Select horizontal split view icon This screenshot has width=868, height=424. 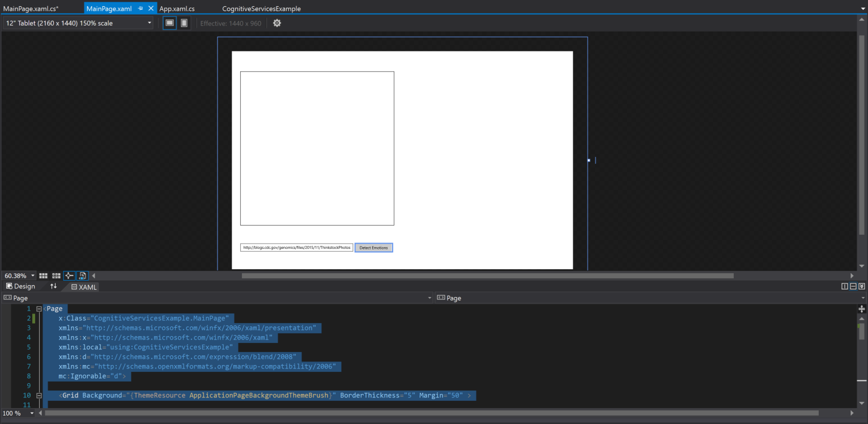[853, 286]
